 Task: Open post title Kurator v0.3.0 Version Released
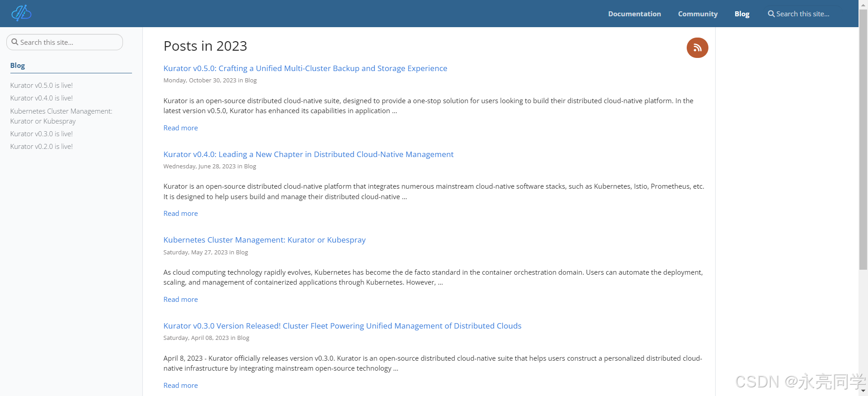pyautogui.click(x=342, y=326)
